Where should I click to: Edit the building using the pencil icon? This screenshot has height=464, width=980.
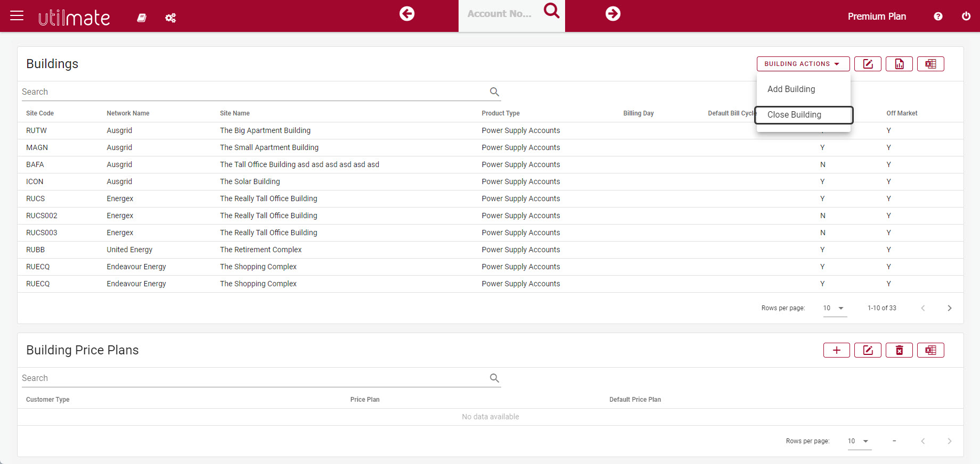[x=868, y=64]
